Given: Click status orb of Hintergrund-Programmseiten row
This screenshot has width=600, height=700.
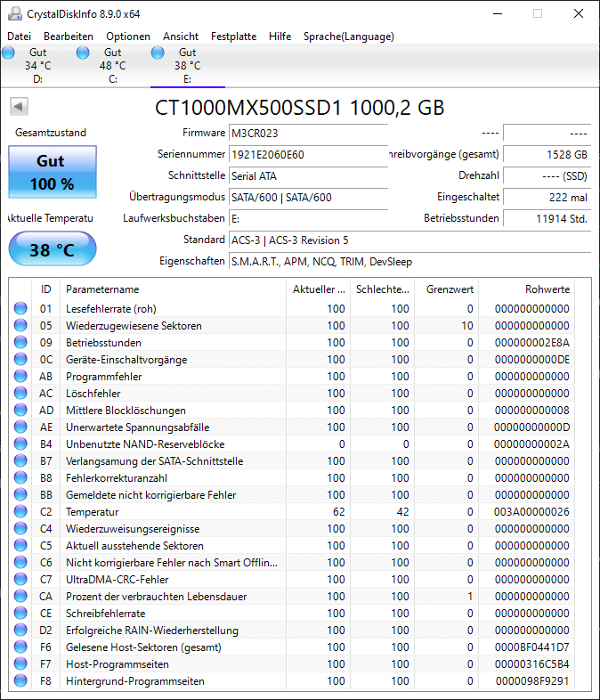Looking at the screenshot, I should pyautogui.click(x=20, y=680).
